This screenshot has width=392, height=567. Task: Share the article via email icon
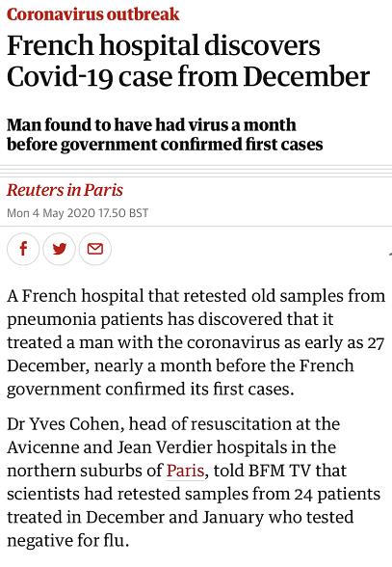pos(95,249)
